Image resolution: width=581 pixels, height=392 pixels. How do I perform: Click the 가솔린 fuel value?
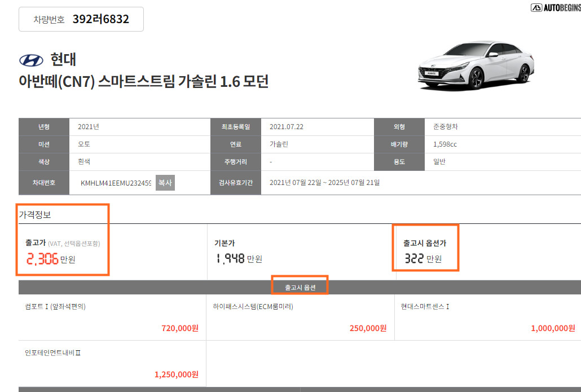point(279,144)
